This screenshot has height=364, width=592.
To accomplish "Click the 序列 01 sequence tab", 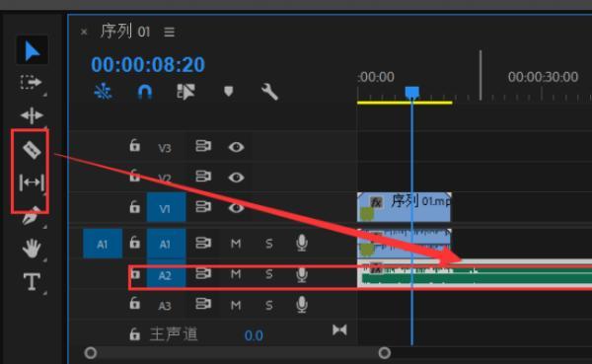I will (125, 31).
